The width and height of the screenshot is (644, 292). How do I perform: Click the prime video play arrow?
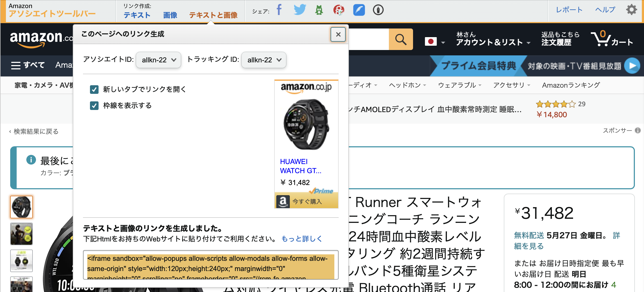click(632, 66)
